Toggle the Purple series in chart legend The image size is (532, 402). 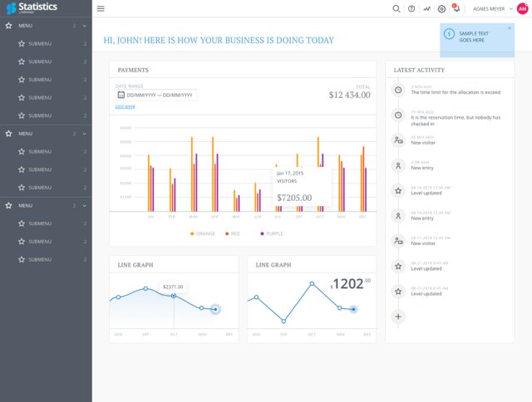point(272,233)
